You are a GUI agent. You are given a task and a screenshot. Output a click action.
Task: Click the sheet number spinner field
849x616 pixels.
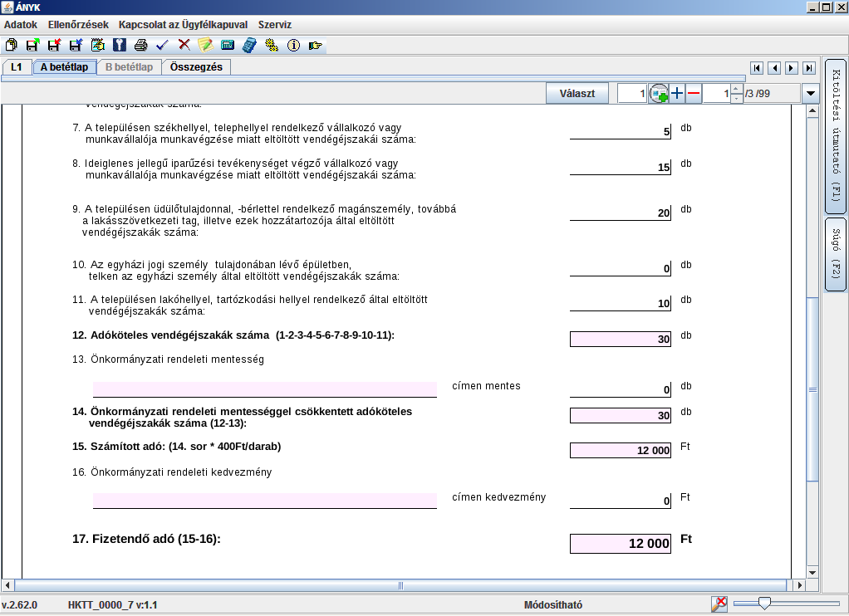point(717,93)
